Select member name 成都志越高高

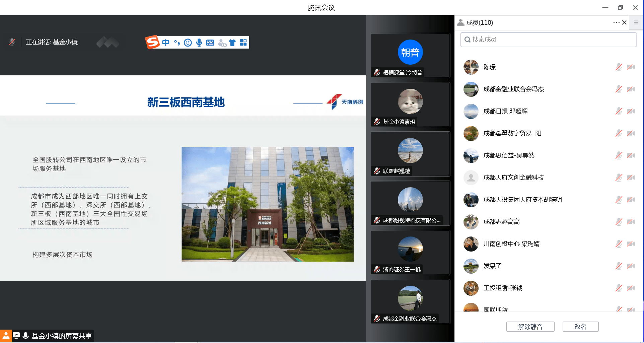[x=501, y=222]
